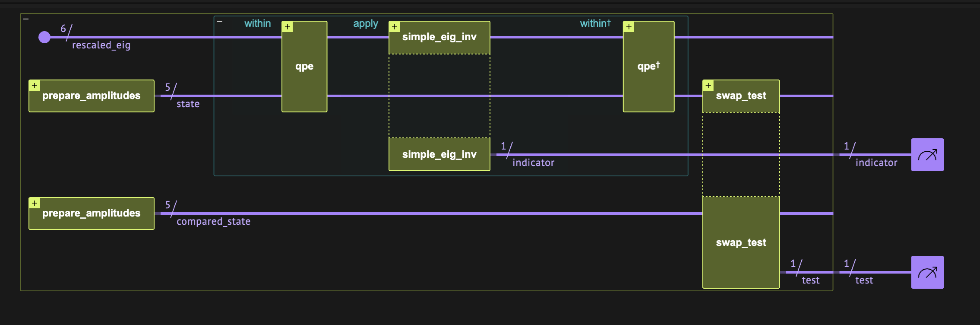Expand the qpe block with plus icon

[x=288, y=27]
